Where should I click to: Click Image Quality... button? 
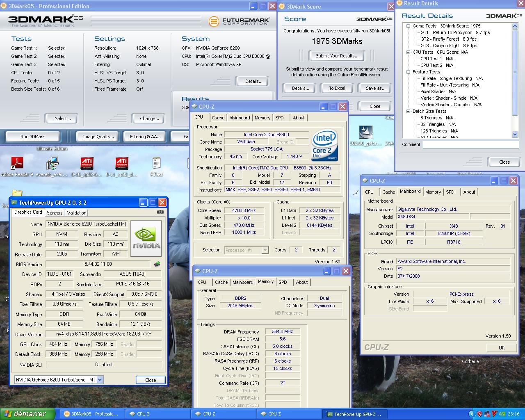tap(98, 137)
